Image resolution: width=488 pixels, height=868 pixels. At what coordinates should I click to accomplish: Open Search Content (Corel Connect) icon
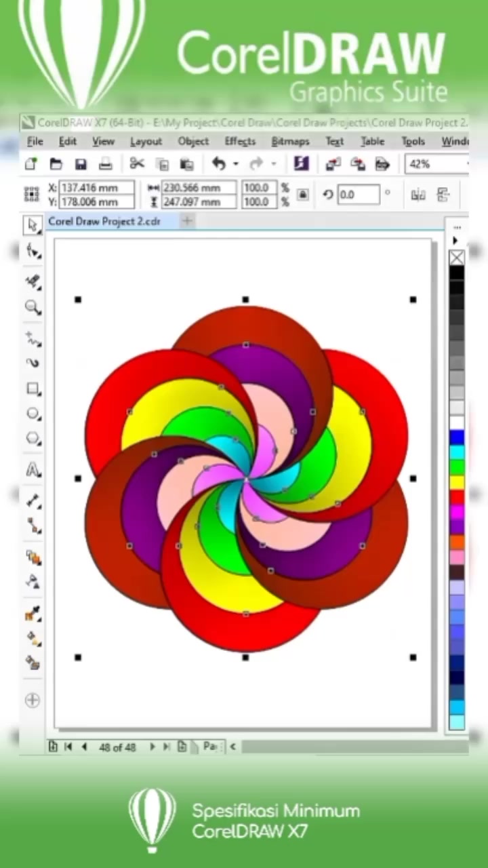(x=301, y=163)
